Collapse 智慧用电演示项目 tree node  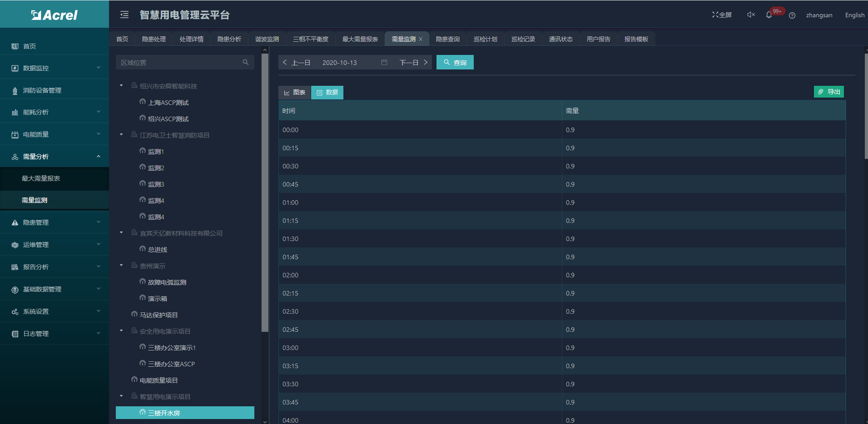pos(121,396)
